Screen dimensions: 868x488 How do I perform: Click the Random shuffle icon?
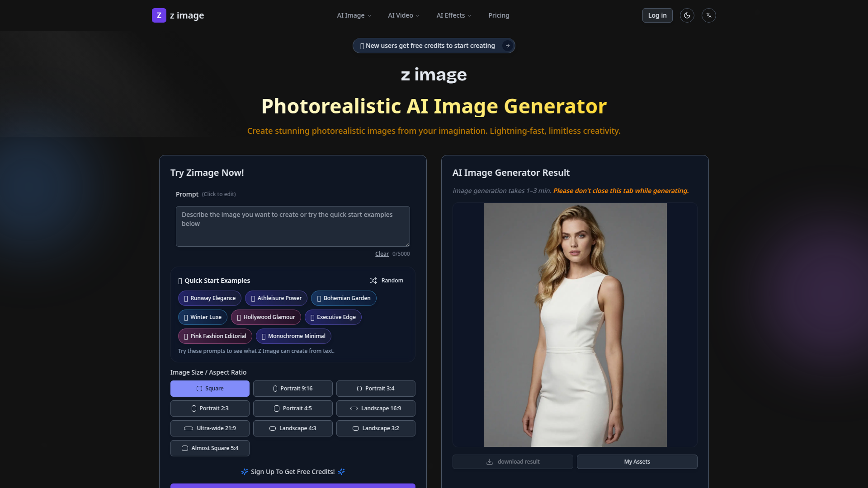373,281
